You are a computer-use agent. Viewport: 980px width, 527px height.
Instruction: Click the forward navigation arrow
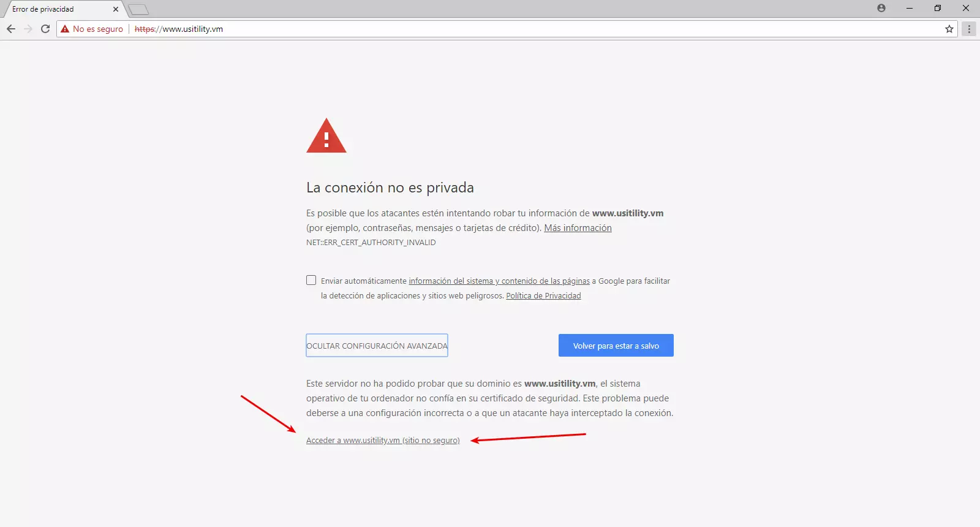(28, 29)
